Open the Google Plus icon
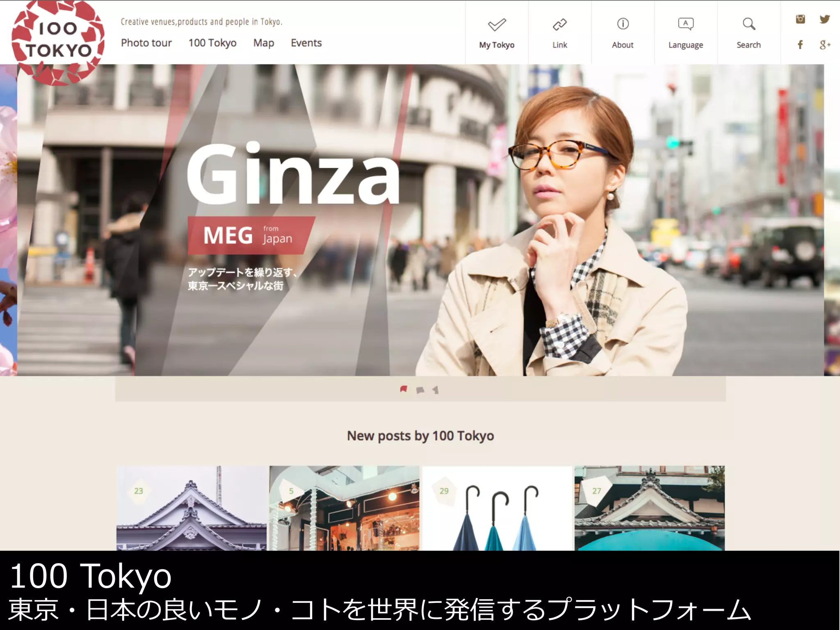Viewport: 840px width, 630px height. coord(825,45)
